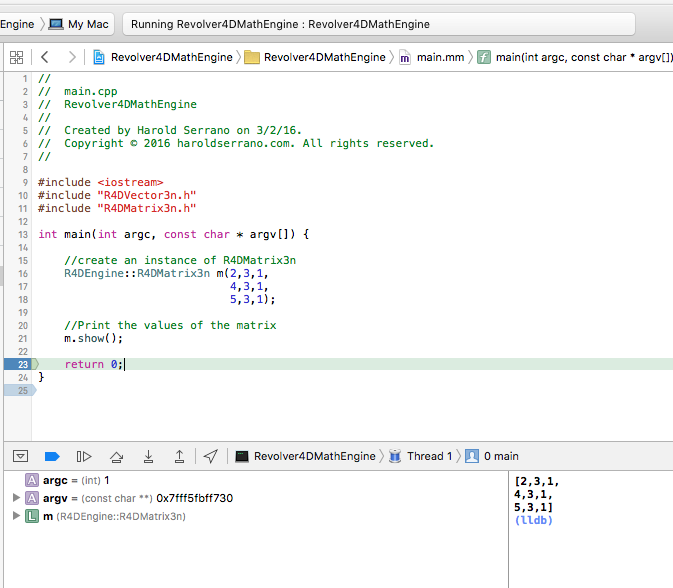This screenshot has height=588, width=673.
Task: Click the local variable icon for m
Action: click(x=32, y=516)
